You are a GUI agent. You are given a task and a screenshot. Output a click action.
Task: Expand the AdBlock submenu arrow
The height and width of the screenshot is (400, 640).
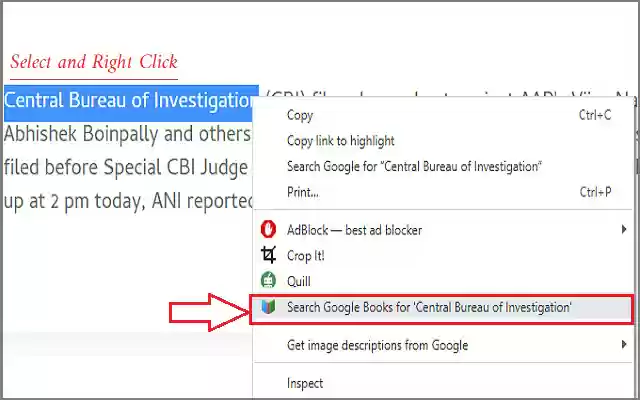[x=624, y=229]
